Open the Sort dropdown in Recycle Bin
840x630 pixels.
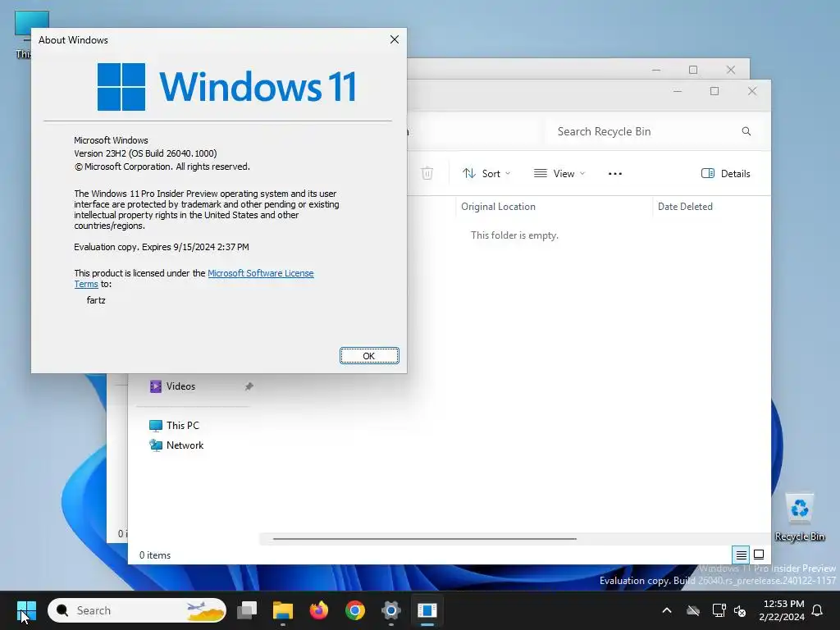coord(486,174)
